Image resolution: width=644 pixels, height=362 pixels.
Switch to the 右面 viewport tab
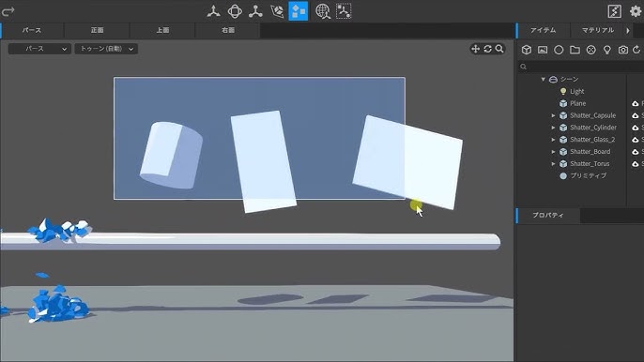tap(228, 30)
